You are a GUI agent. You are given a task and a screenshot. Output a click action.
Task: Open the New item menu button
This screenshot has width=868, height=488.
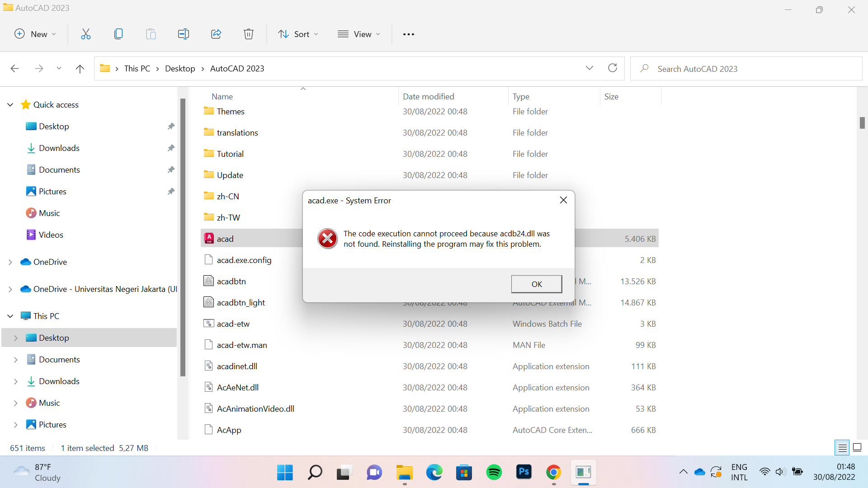35,34
